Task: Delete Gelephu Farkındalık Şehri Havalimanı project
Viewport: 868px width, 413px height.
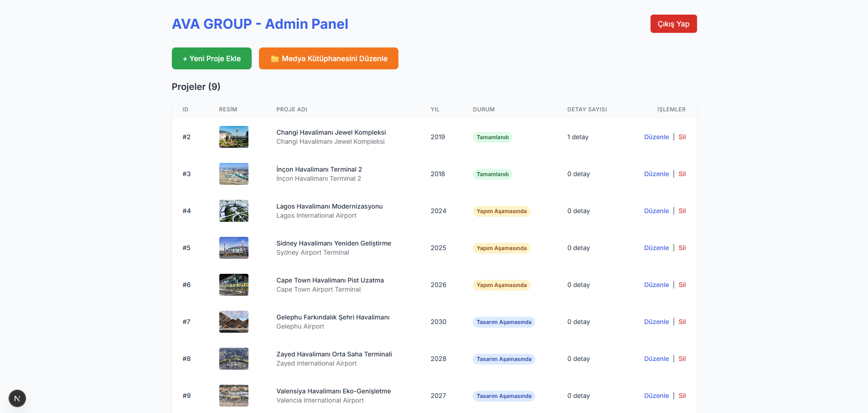Action: coord(682,322)
